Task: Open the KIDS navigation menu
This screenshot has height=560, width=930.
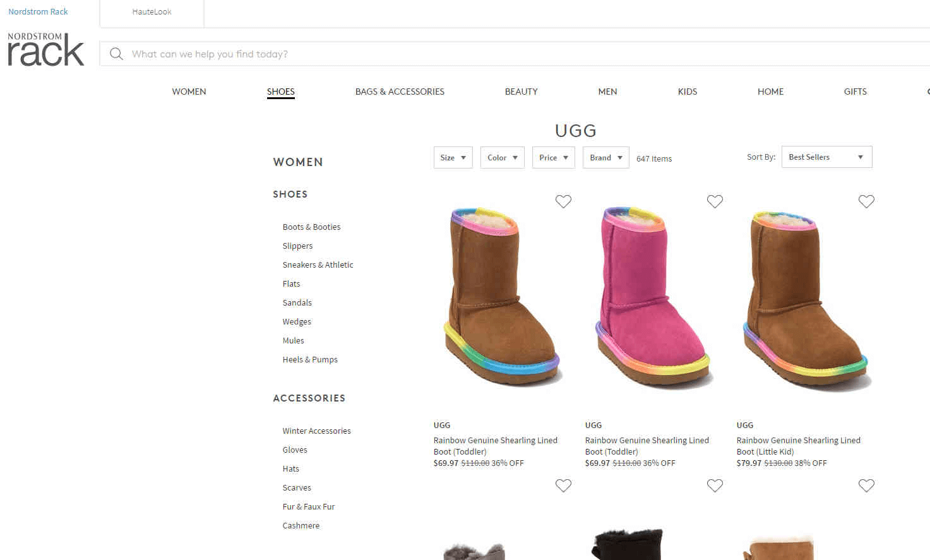Action: [x=687, y=92]
